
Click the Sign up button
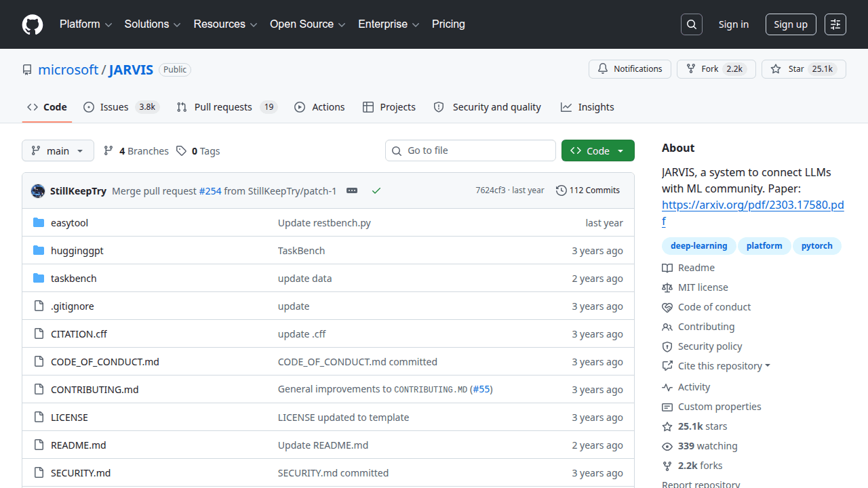(x=791, y=24)
